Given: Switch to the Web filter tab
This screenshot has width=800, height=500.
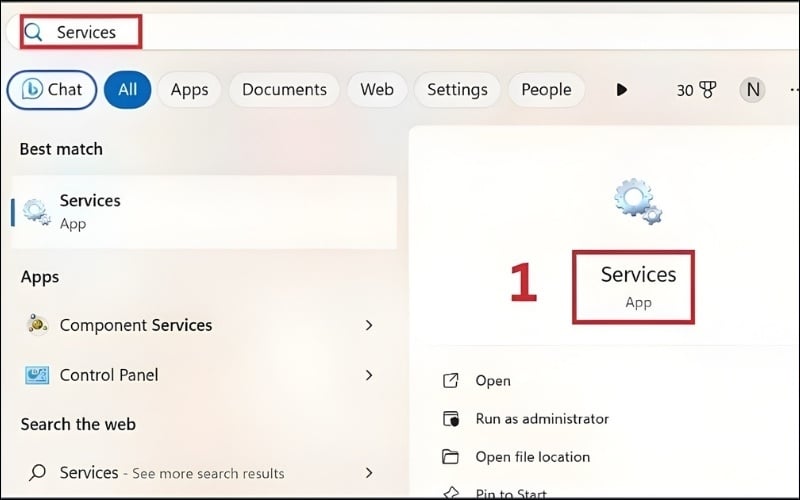Looking at the screenshot, I should pyautogui.click(x=377, y=90).
